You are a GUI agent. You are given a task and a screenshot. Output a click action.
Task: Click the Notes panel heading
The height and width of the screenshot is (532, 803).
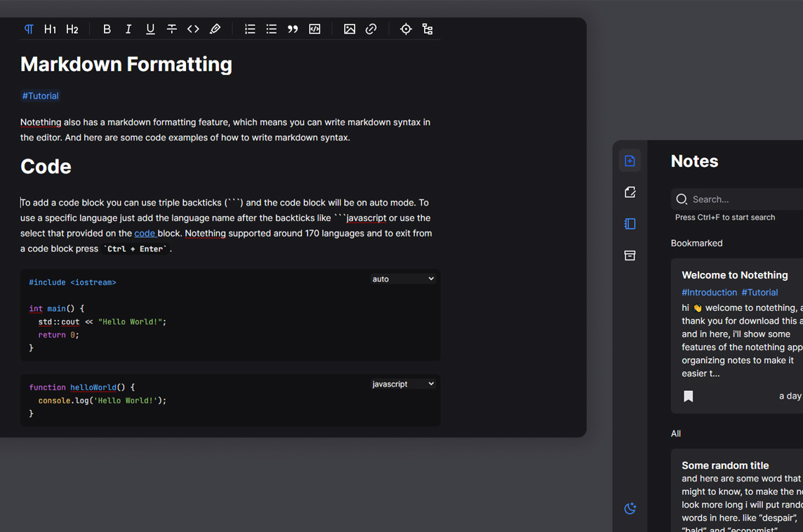pos(694,161)
